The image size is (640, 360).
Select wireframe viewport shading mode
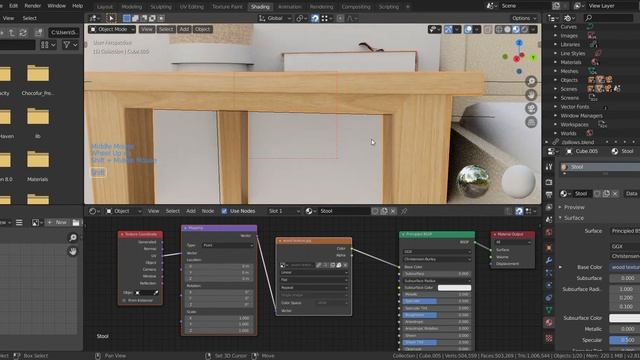[499, 29]
